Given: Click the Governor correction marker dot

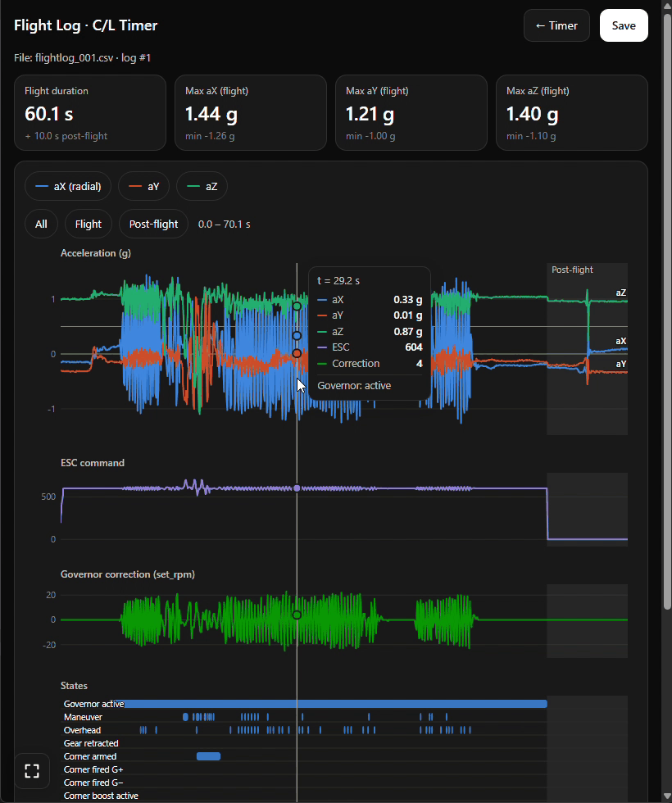Looking at the screenshot, I should [297, 615].
